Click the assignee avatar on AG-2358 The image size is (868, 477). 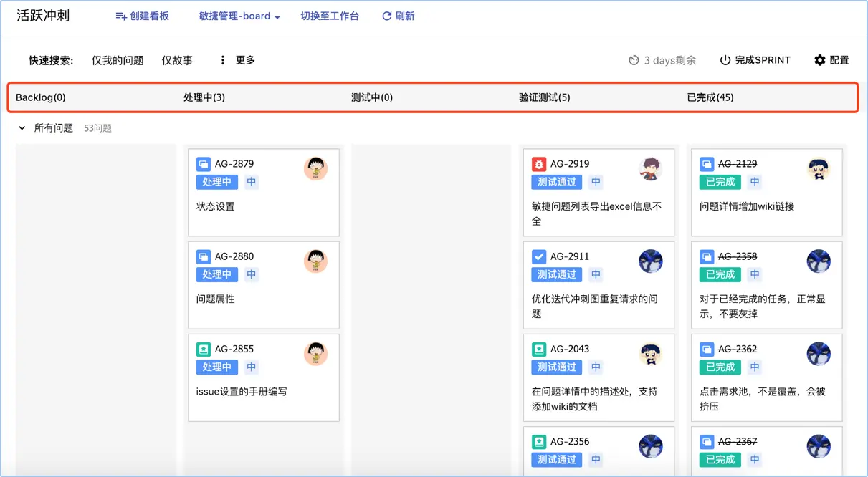pos(819,261)
